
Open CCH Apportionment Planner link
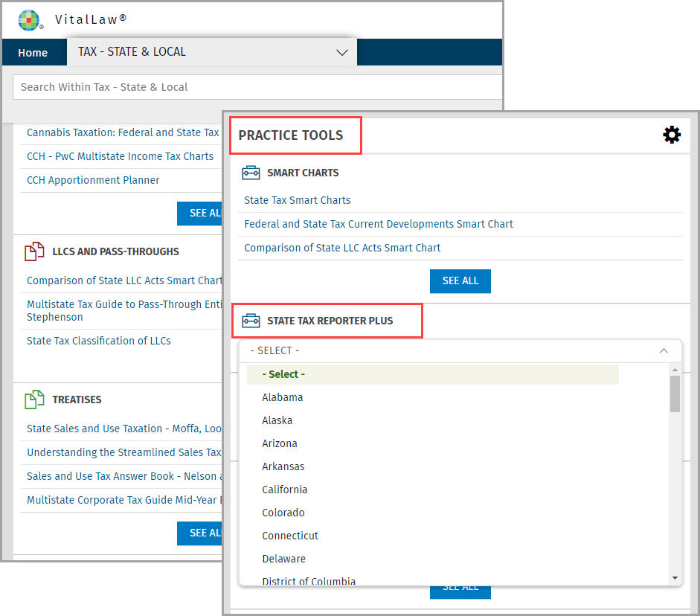[93, 180]
